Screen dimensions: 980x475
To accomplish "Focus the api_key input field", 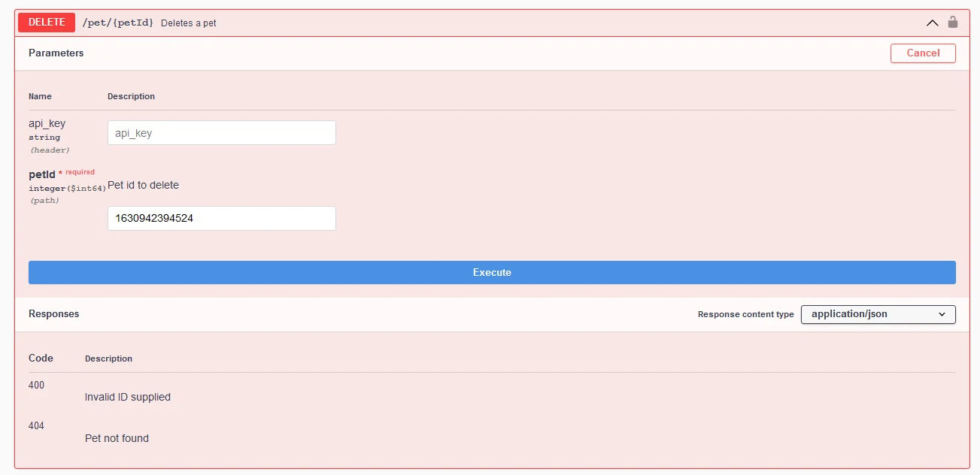I will tap(222, 133).
